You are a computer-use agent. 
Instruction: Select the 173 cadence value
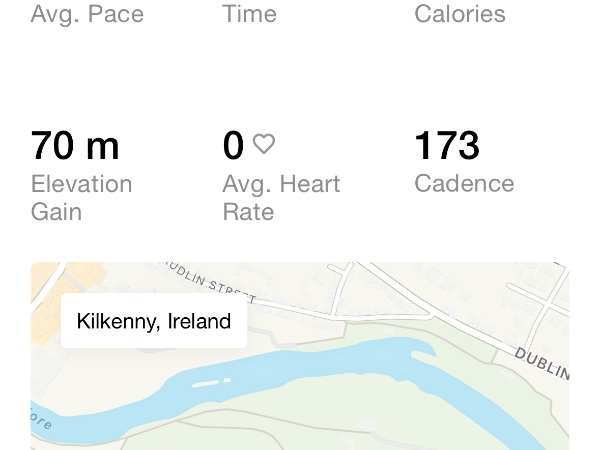(447, 146)
